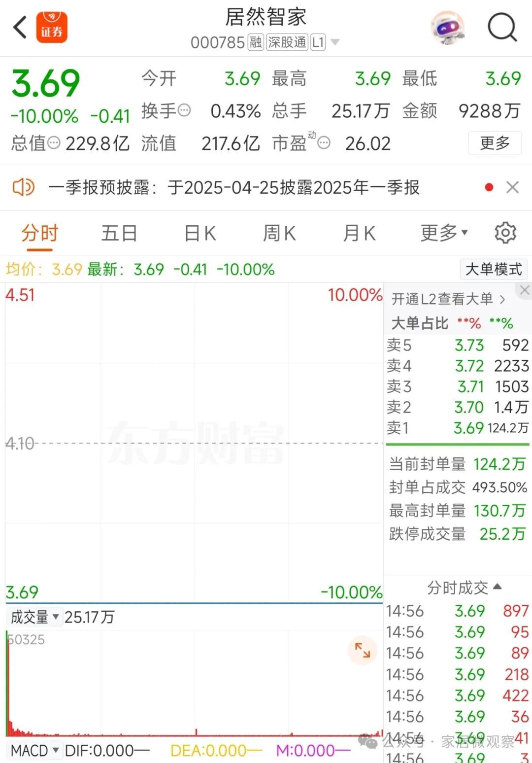Tap the 深股通 tag
This screenshot has height=763, width=532.
pos(287,42)
